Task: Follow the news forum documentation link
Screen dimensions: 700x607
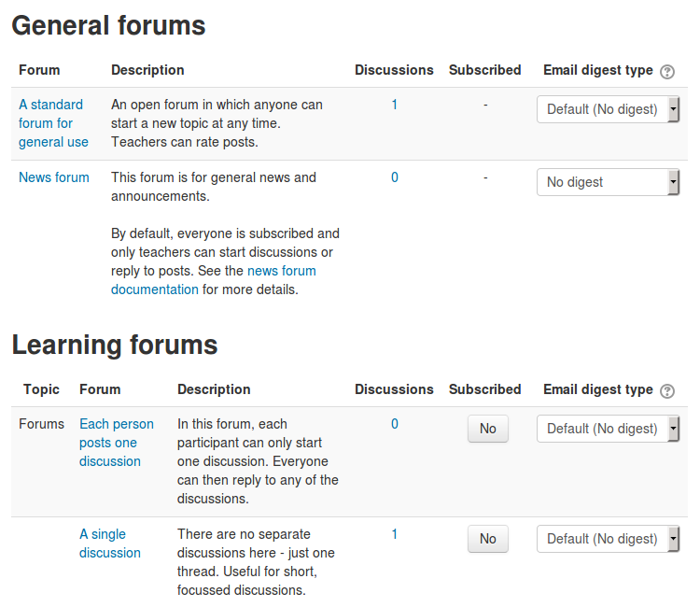Action: pyautogui.click(x=214, y=280)
